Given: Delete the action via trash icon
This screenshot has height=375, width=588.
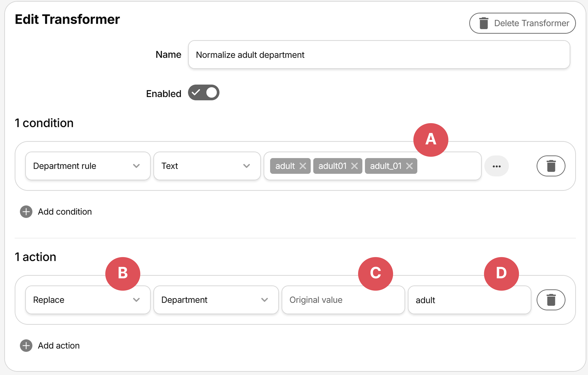Looking at the screenshot, I should pos(551,300).
